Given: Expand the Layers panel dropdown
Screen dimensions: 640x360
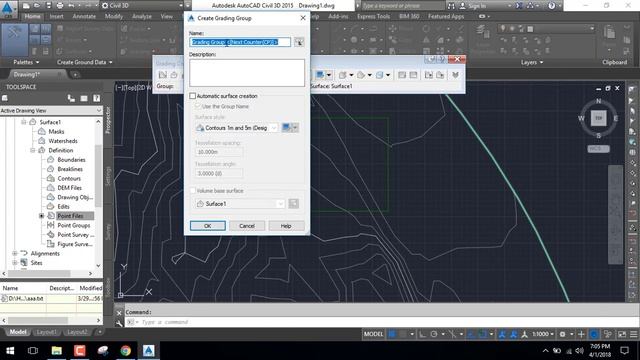Looking at the screenshot, I should pos(532,62).
